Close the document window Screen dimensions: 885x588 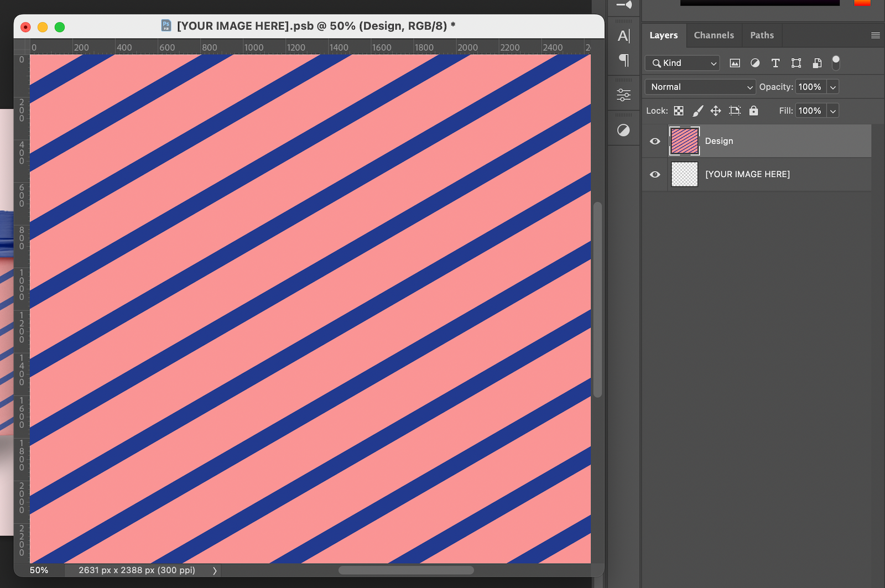25,27
